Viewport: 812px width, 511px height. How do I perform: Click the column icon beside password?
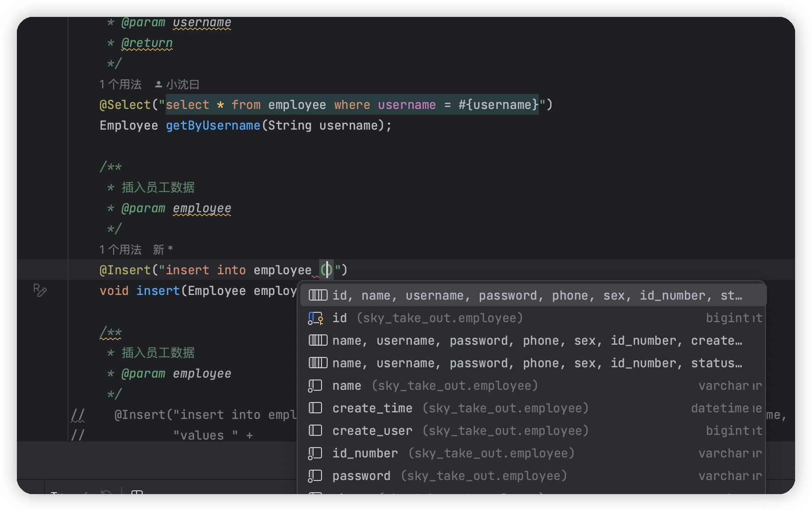coord(315,476)
